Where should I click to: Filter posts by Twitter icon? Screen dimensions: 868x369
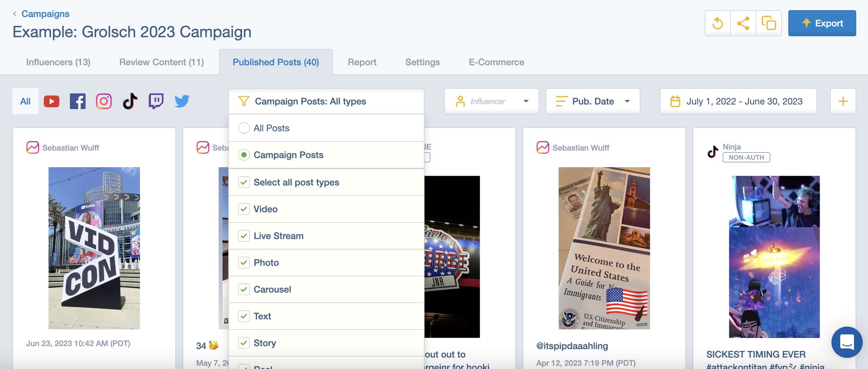182,101
